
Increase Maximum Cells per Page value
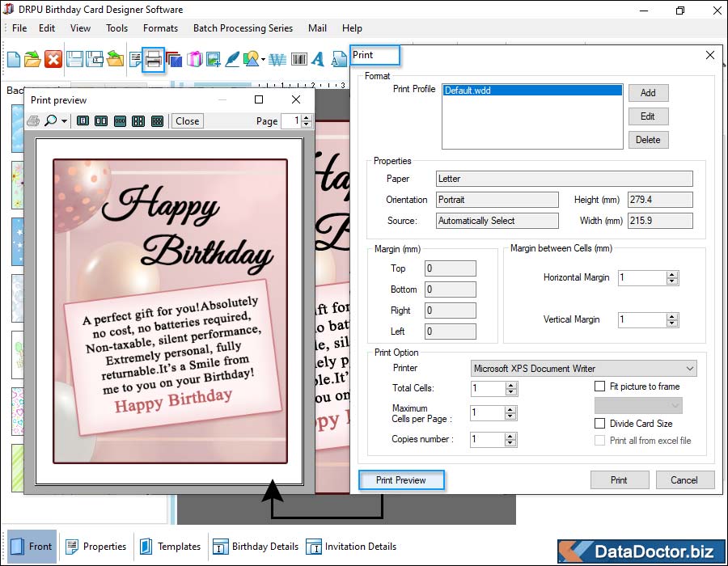click(510, 410)
